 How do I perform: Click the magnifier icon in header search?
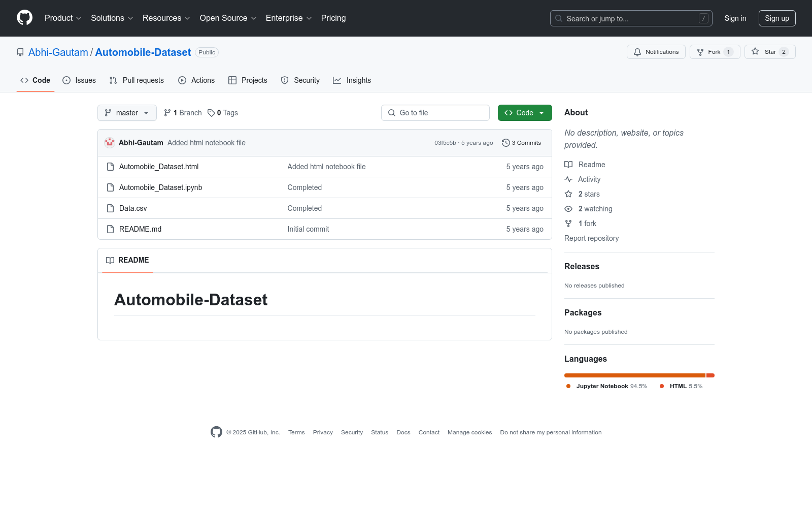[x=559, y=18]
